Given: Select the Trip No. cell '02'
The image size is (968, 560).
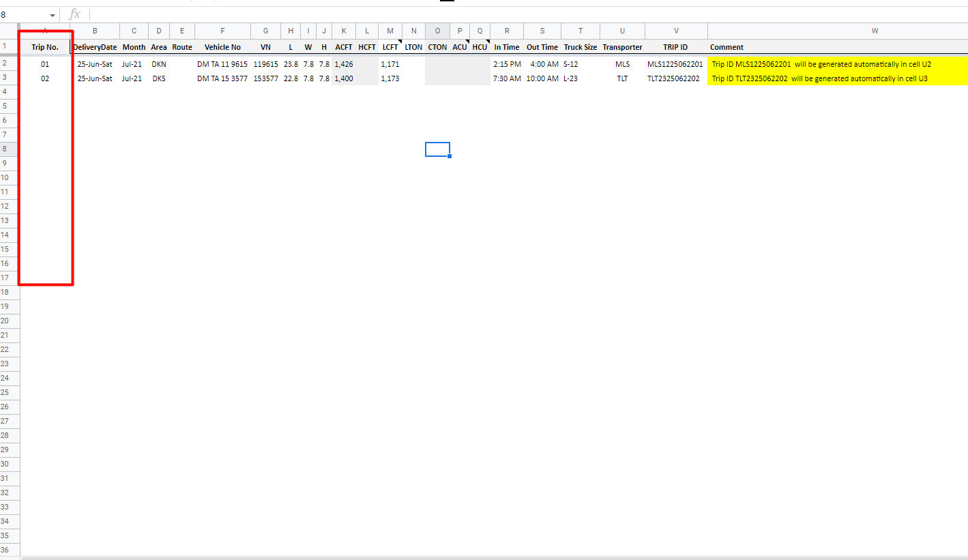Looking at the screenshot, I should point(45,78).
